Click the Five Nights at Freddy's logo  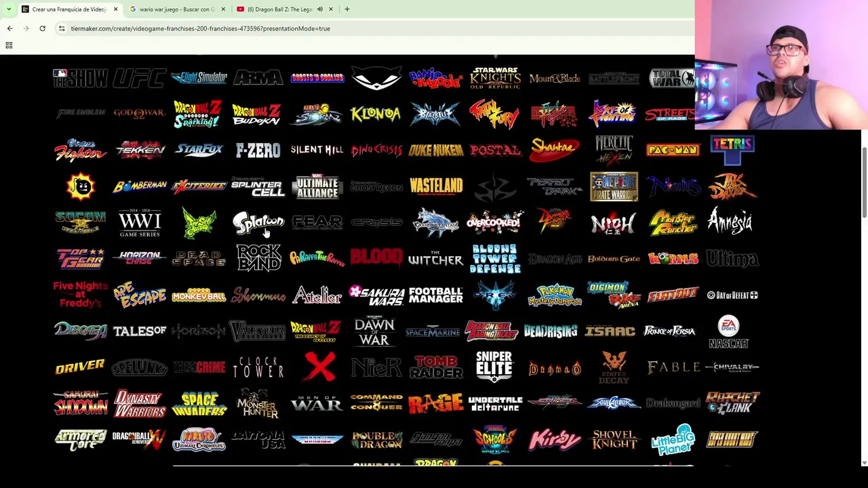coord(80,295)
